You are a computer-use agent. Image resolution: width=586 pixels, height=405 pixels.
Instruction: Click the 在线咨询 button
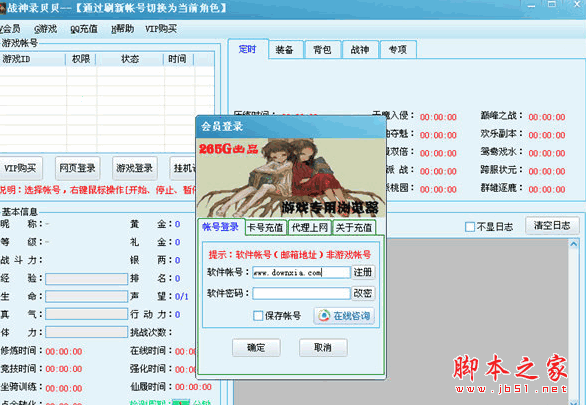click(344, 316)
